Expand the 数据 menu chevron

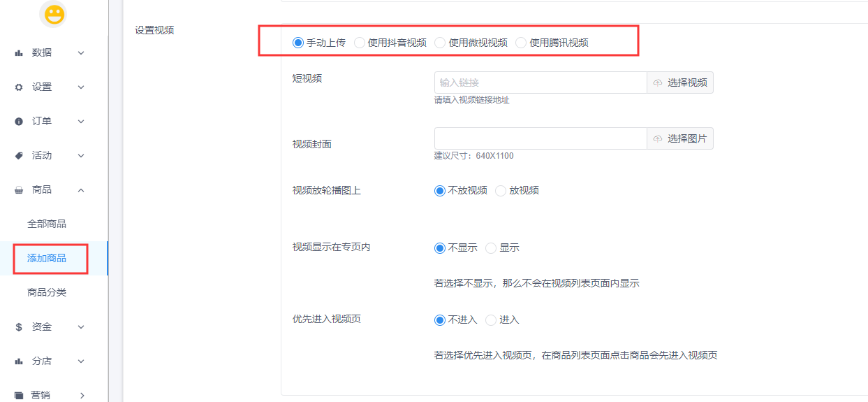pyautogui.click(x=81, y=53)
